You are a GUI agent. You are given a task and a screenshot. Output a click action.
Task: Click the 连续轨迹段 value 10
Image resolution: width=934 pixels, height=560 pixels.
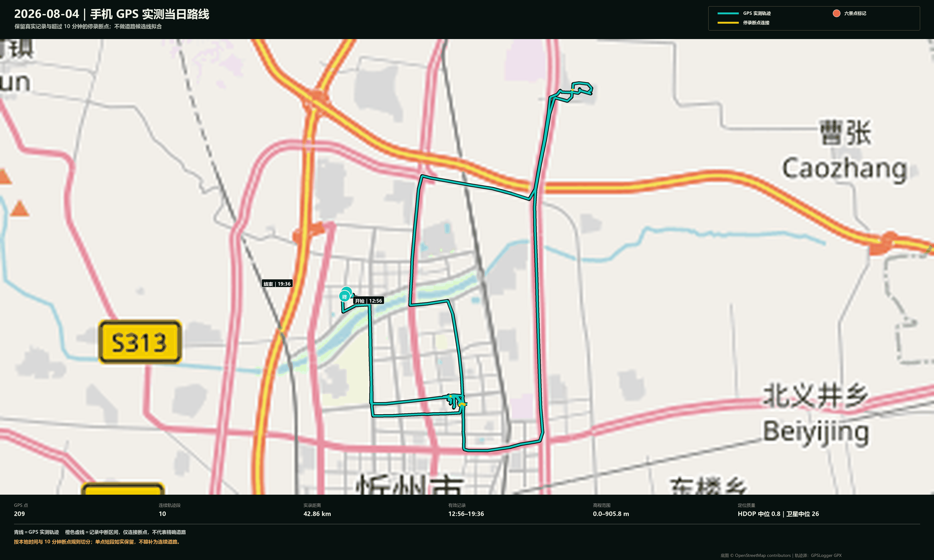click(x=162, y=514)
